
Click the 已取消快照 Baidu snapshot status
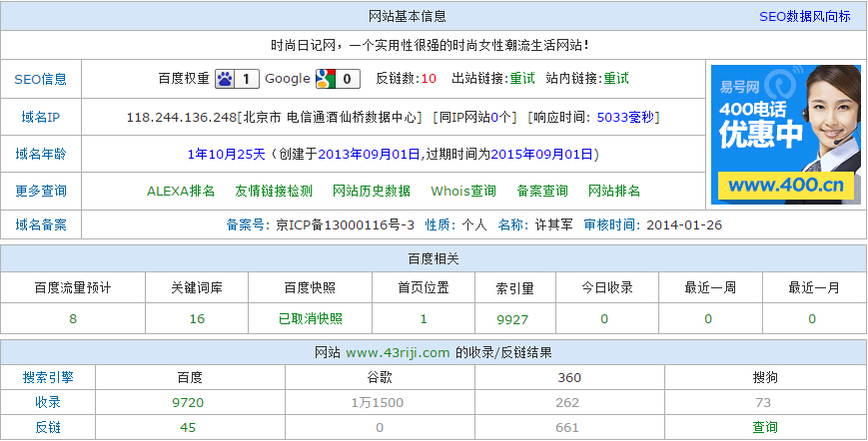click(x=310, y=319)
